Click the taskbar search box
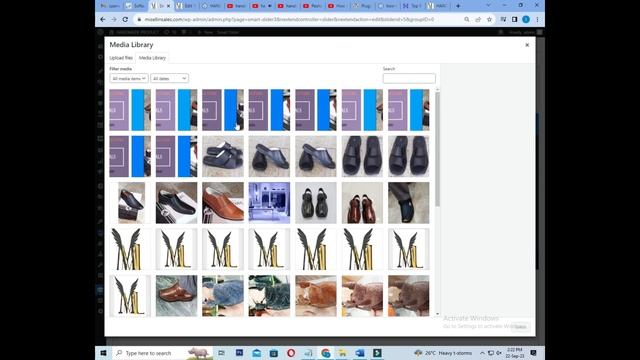640x360 pixels. point(162,353)
